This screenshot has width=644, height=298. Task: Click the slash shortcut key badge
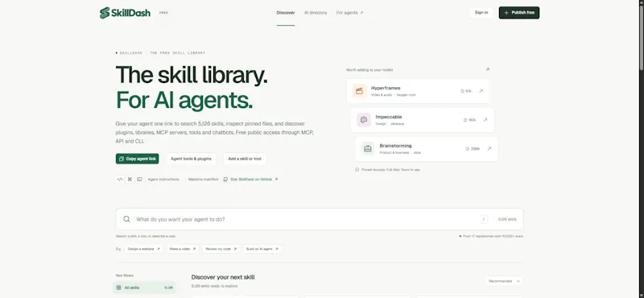click(x=484, y=219)
